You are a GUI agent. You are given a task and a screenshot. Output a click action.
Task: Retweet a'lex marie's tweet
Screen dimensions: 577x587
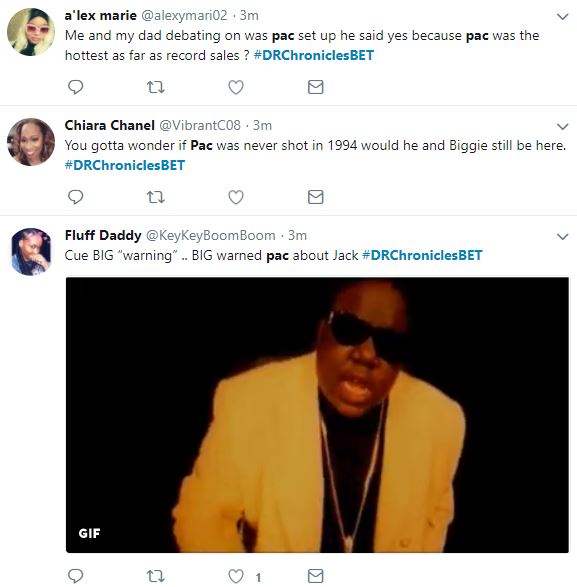(x=155, y=87)
